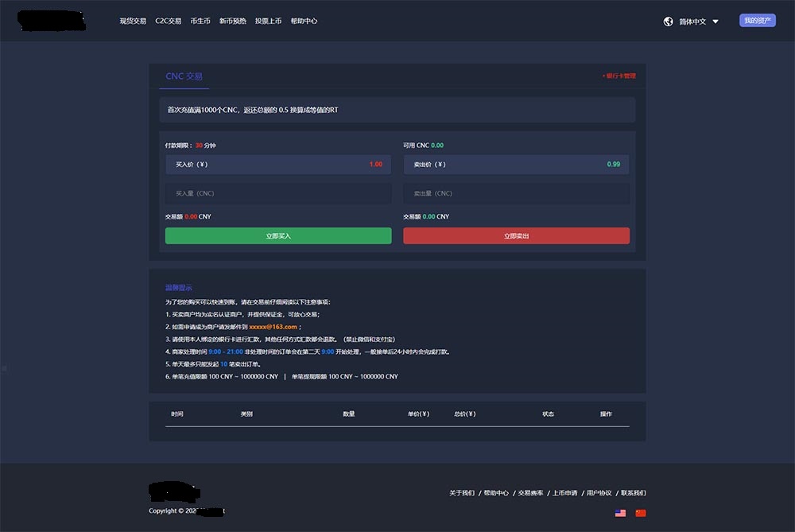Click the globe language icon
Screen dimensions: 795x532
click(668, 21)
